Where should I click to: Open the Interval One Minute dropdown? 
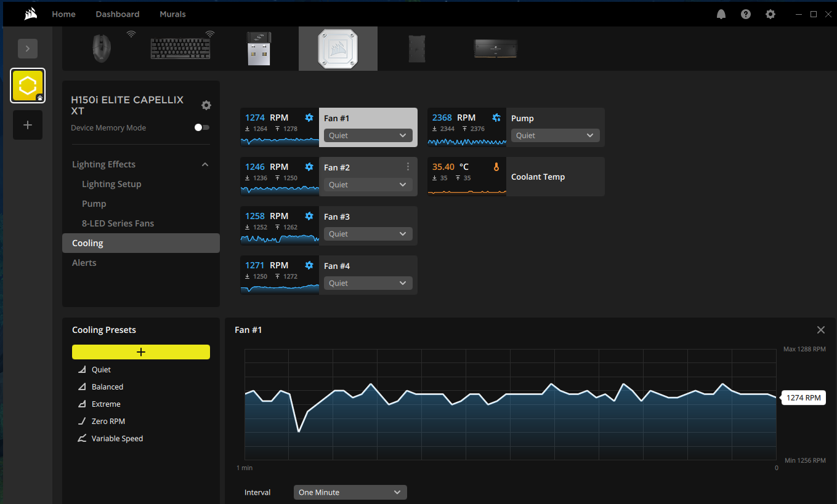pos(350,492)
